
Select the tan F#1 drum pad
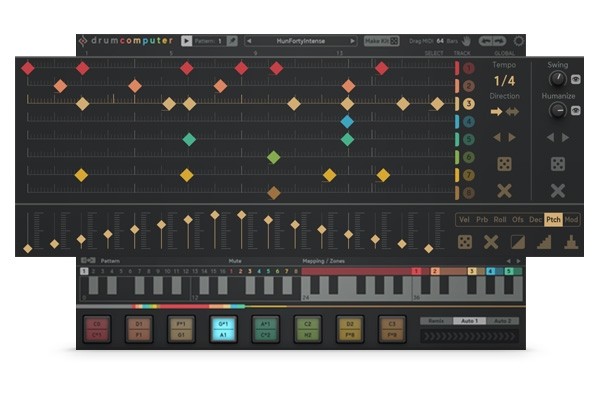pos(181,329)
